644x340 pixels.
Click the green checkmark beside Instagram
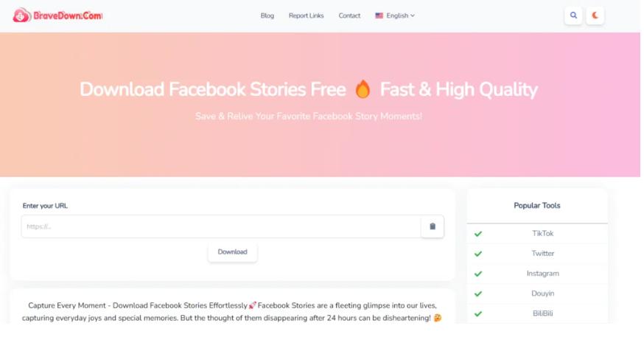pyautogui.click(x=478, y=274)
